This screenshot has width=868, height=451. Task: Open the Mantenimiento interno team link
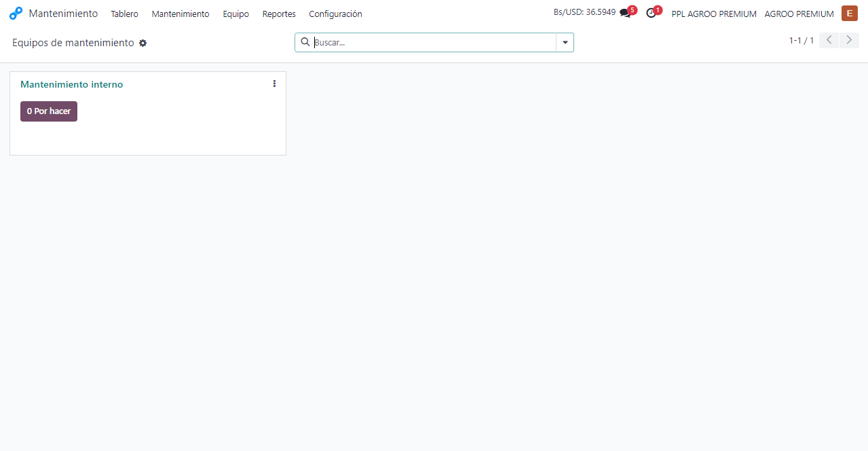click(x=72, y=84)
